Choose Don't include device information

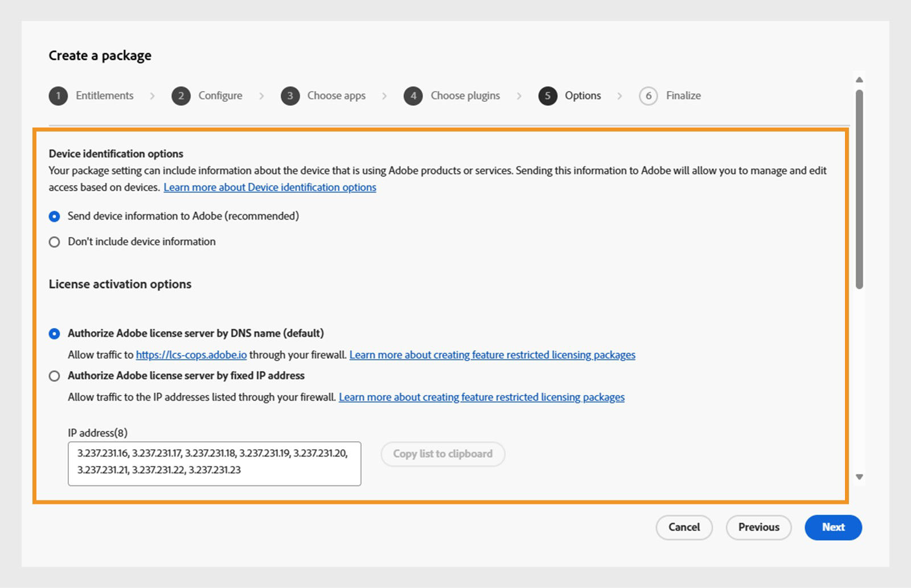pyautogui.click(x=54, y=241)
